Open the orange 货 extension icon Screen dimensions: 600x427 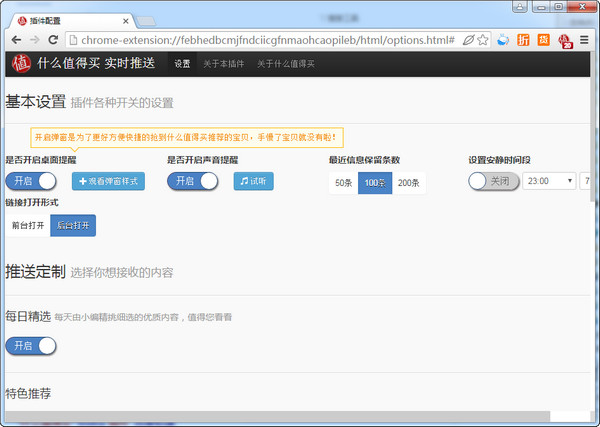coord(543,40)
